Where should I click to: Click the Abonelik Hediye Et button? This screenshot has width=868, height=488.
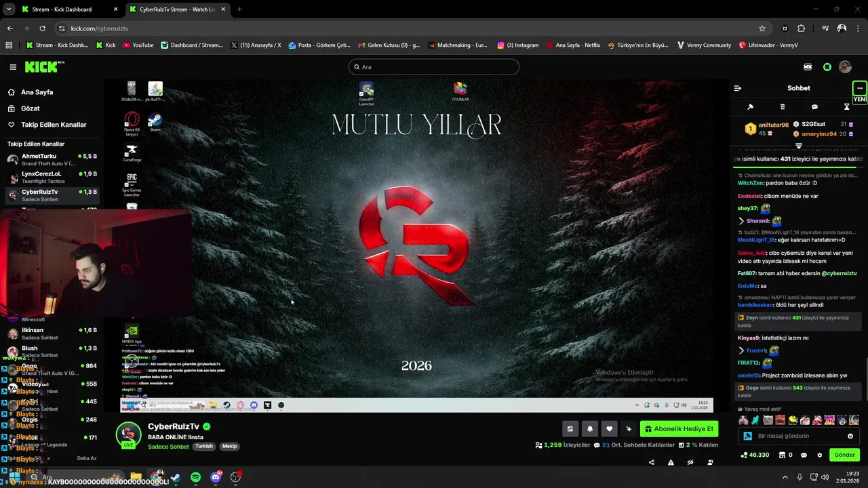coord(679,428)
